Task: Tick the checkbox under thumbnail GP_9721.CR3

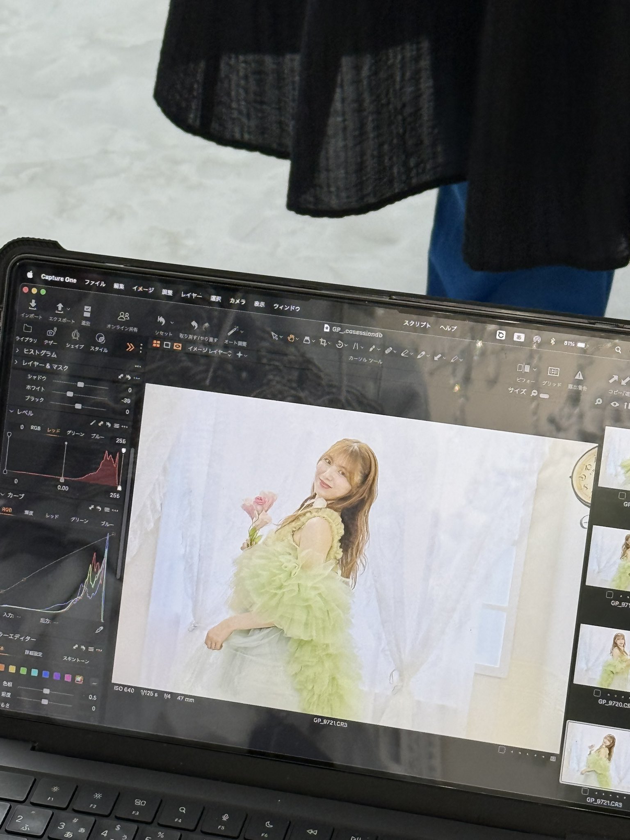Action: pyautogui.click(x=585, y=791)
